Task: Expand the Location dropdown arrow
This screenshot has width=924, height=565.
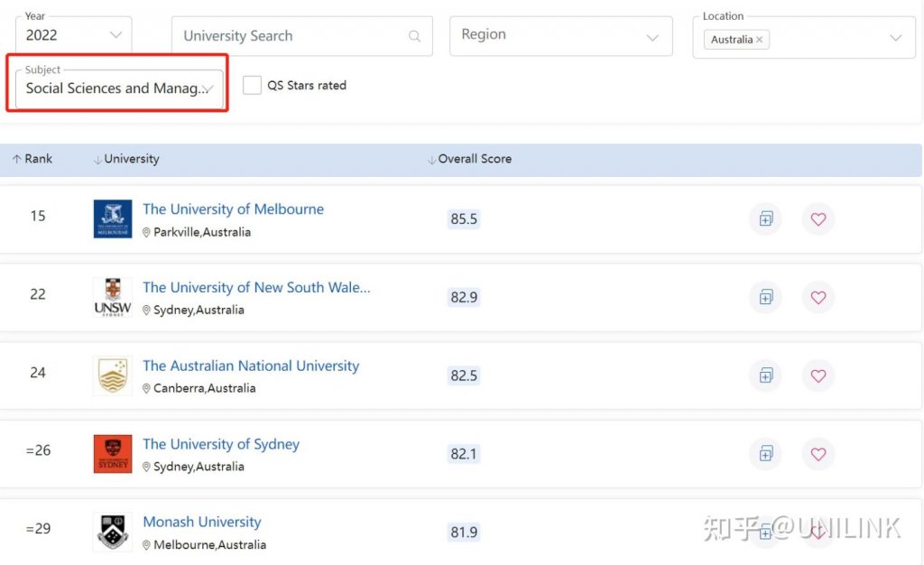Action: pos(896,38)
